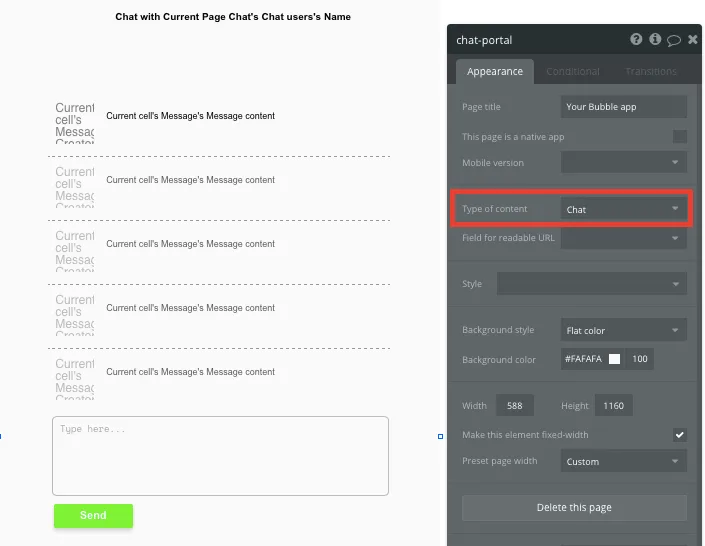Viewport: 705px width, 546px height.
Task: Click the white background color swatch
Action: [x=616, y=359]
